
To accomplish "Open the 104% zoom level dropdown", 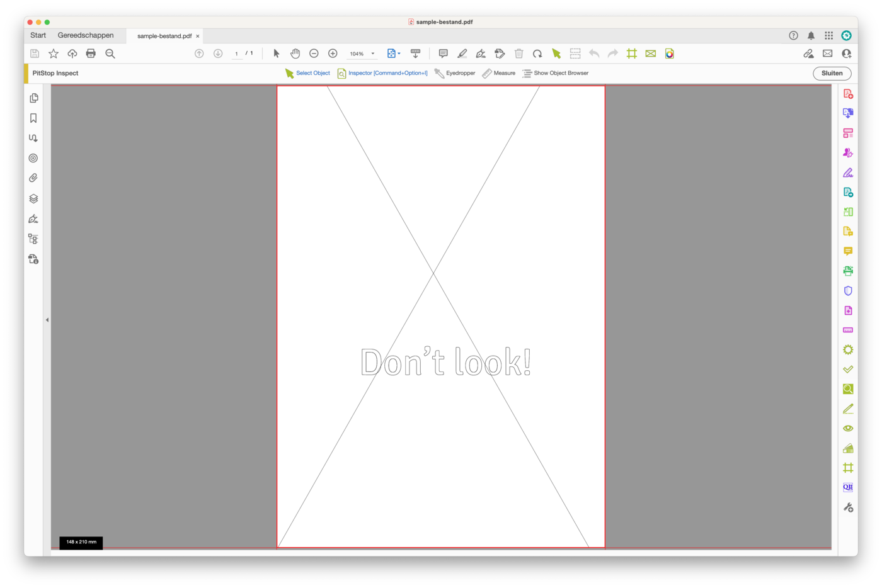I will pos(362,54).
